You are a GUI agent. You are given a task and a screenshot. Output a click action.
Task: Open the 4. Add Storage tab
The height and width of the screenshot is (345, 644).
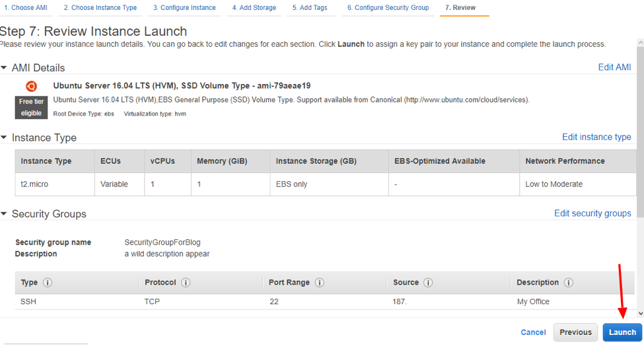(254, 8)
